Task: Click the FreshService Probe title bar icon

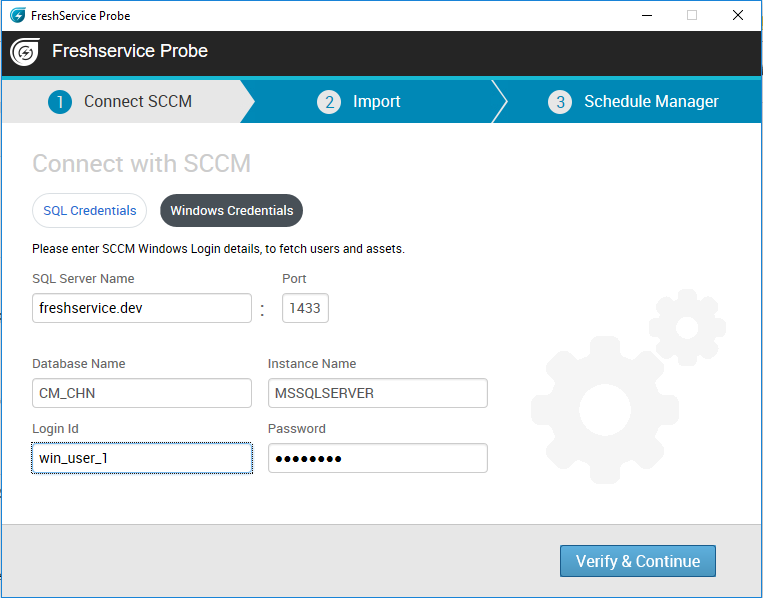Action: (18, 16)
